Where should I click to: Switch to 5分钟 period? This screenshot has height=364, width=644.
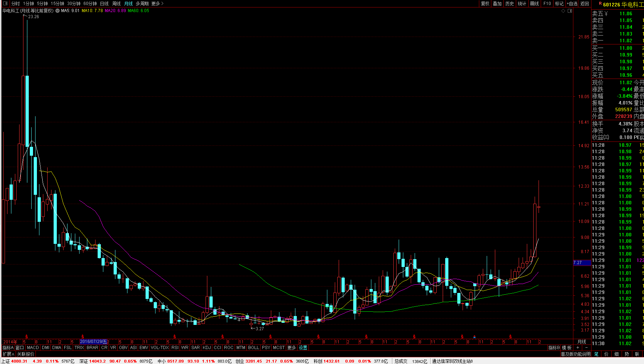pos(42,4)
